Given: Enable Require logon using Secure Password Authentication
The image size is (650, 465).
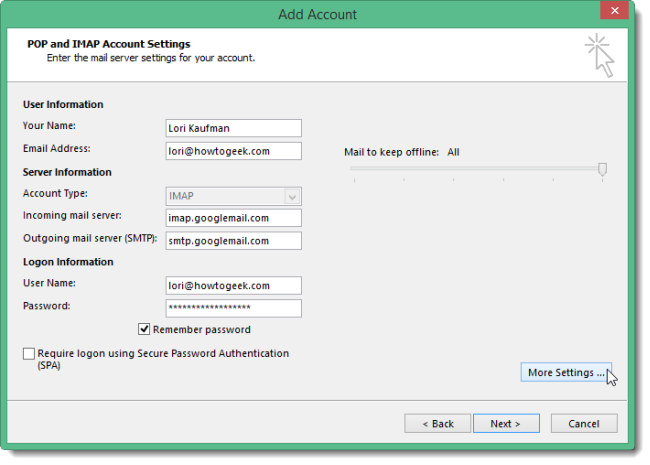Looking at the screenshot, I should (28, 354).
